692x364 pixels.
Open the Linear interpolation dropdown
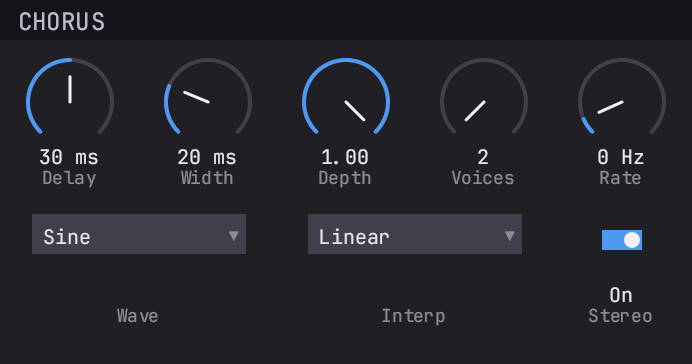tap(415, 234)
